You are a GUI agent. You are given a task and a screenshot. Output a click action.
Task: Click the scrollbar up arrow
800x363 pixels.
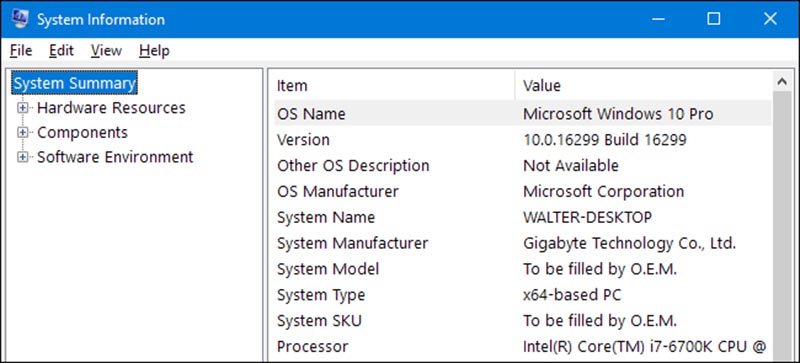point(782,81)
